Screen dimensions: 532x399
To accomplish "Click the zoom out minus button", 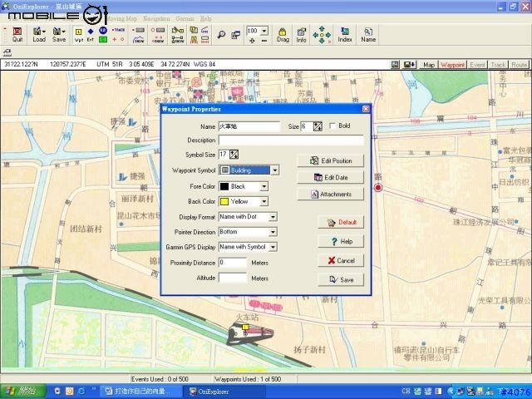I will tap(264, 41).
